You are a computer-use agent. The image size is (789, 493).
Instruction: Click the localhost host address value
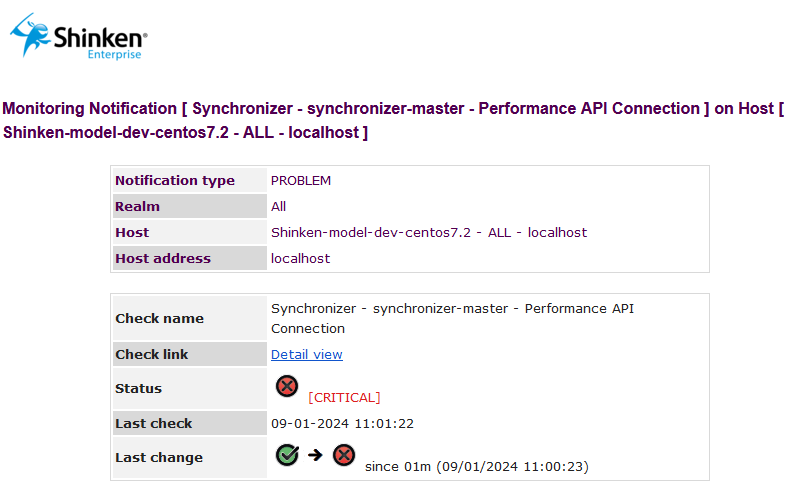(300, 258)
